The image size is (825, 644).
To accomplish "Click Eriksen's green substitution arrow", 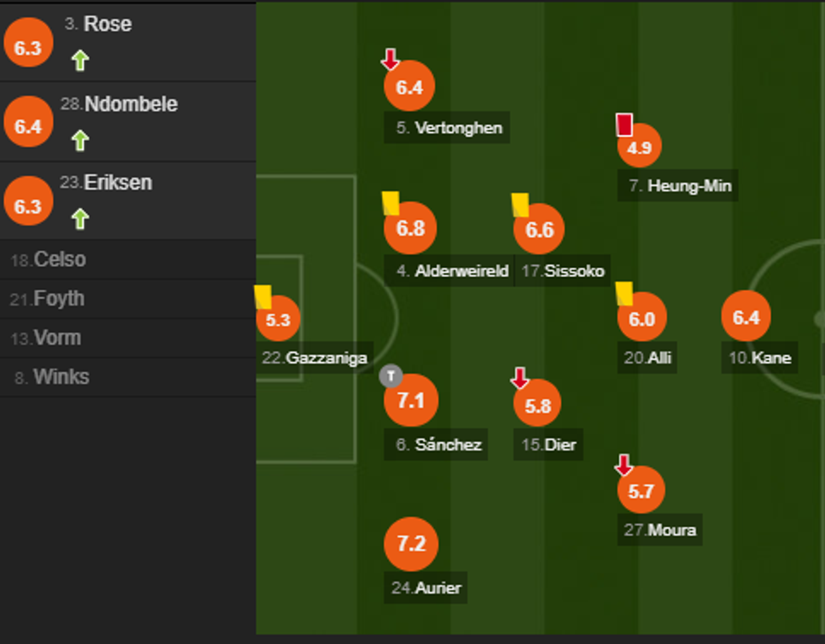I will pyautogui.click(x=80, y=219).
